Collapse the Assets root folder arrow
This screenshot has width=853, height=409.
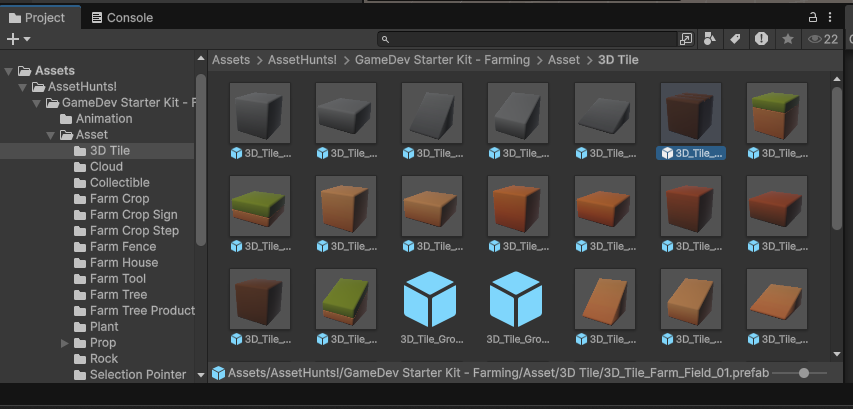coord(9,71)
